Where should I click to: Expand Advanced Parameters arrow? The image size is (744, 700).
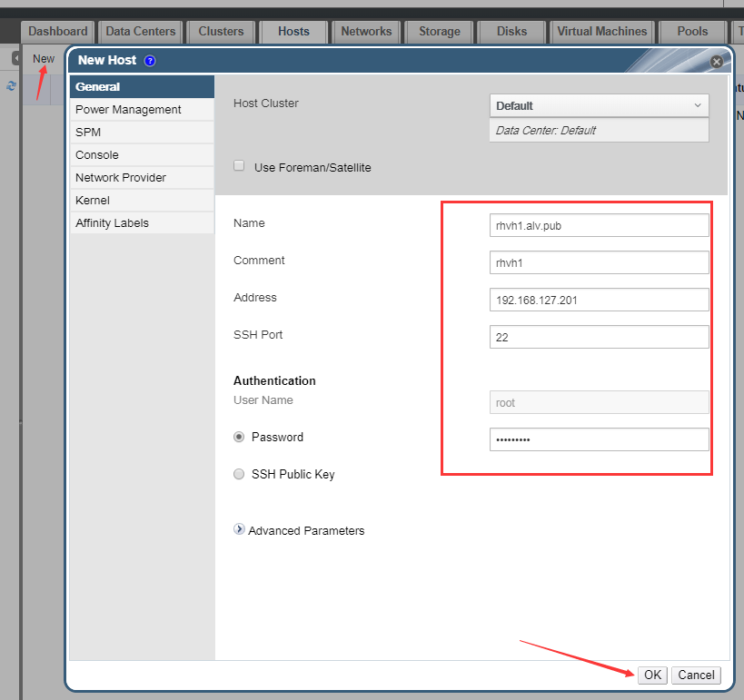pyautogui.click(x=239, y=529)
